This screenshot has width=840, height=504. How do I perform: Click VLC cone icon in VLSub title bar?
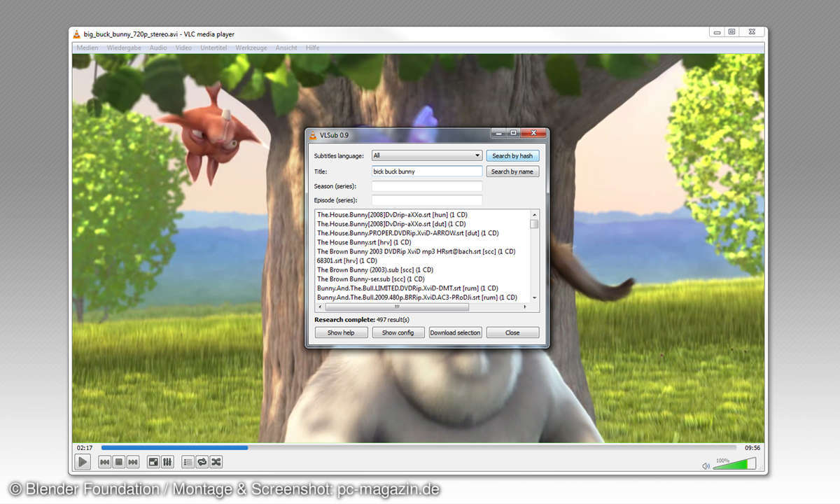[x=313, y=134]
